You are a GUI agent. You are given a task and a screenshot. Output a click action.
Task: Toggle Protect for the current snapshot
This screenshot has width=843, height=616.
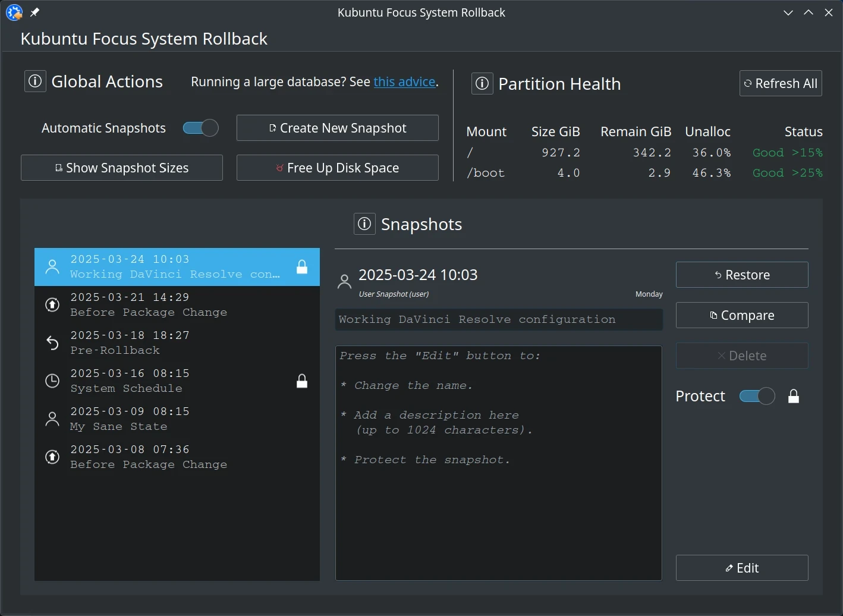[756, 395]
